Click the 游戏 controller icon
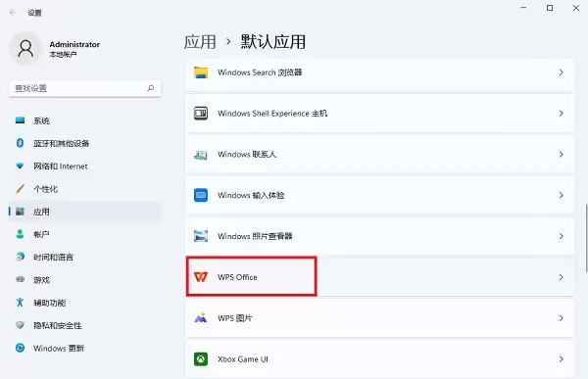The height and width of the screenshot is (379, 588). tap(20, 279)
